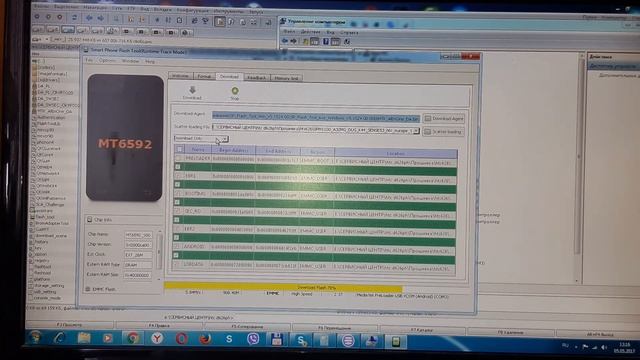Toggle the select-all checkbox in table header
640x360 pixels.
[x=180, y=149]
